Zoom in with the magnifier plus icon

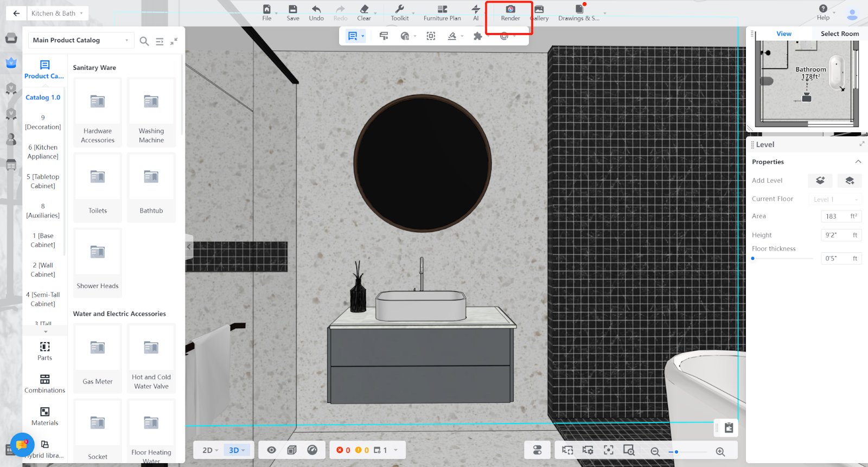click(x=720, y=452)
